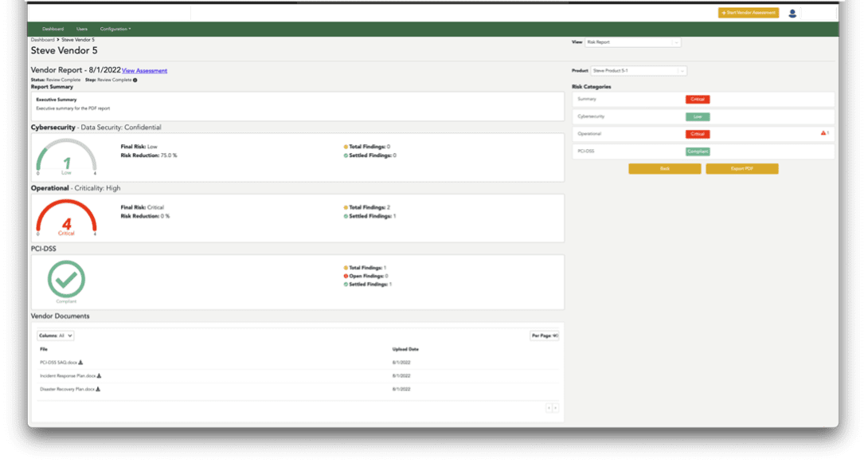Click the Export PDF button

point(742,168)
